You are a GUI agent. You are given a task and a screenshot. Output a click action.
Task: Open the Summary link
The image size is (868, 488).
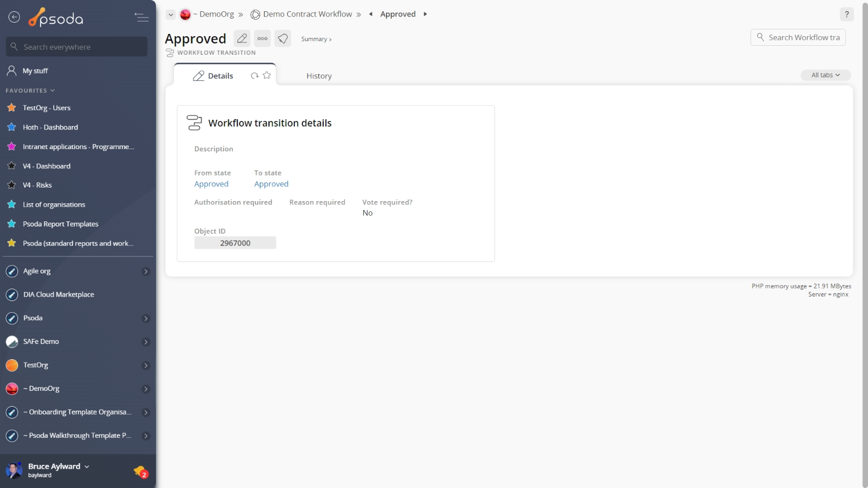316,39
